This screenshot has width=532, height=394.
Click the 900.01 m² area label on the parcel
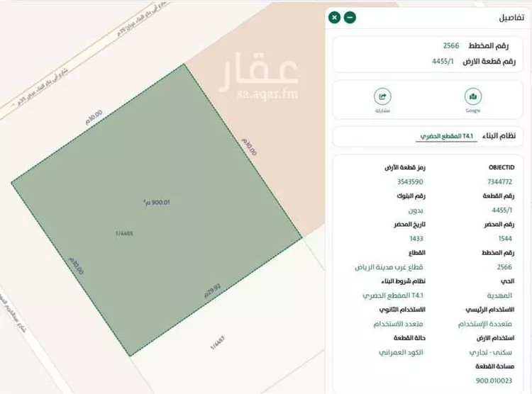coord(156,202)
